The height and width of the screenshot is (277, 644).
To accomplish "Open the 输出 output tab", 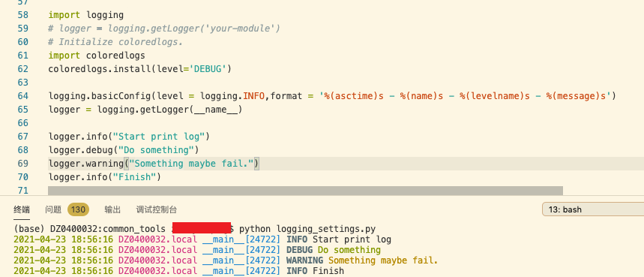I will [x=112, y=209].
